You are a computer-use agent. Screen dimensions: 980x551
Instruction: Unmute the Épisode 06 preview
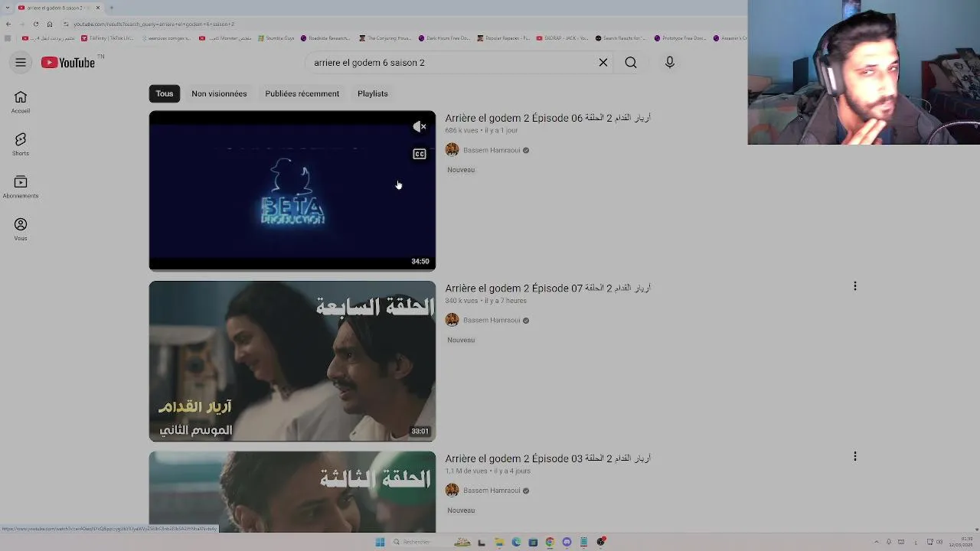pos(420,127)
